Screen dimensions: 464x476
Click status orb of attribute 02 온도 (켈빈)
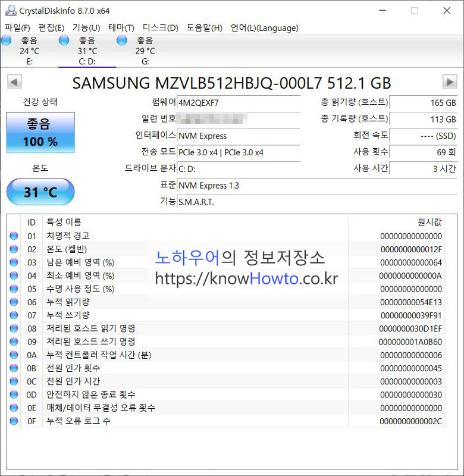(14, 249)
